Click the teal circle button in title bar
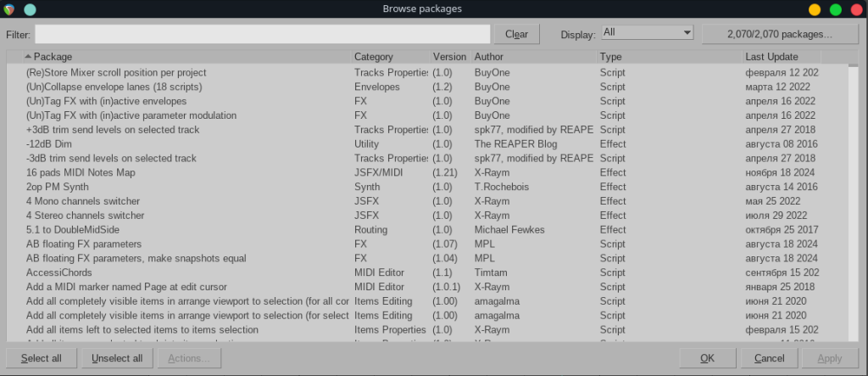Viewport: 868px width, 376px height. pos(30,9)
